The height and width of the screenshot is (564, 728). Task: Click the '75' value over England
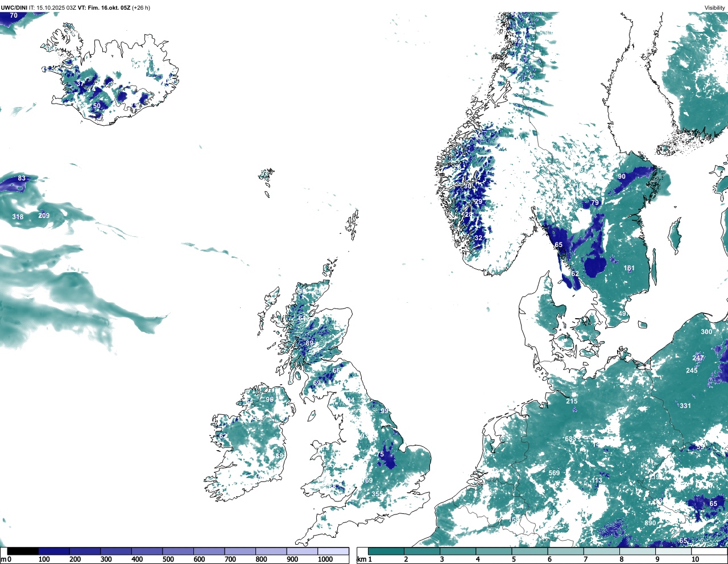380,455
